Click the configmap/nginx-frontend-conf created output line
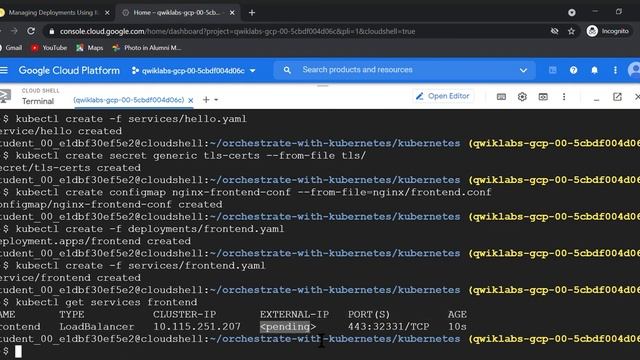This screenshot has height=360, width=640. coord(111,204)
